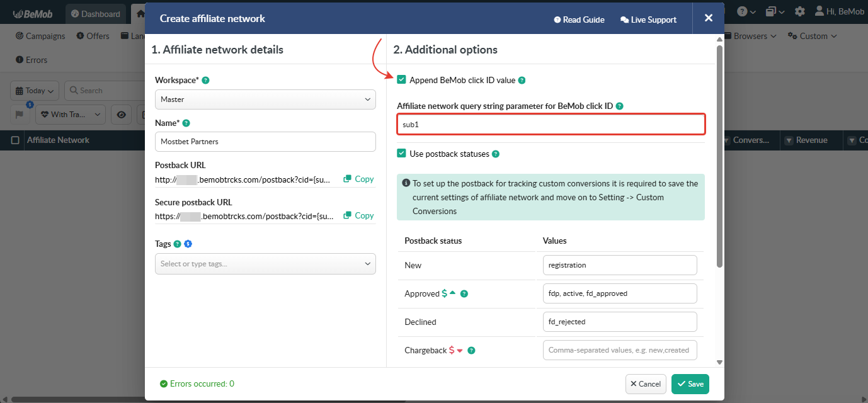Viewport: 868px width, 403px height.
Task: Uncheck Append BeMob click ID value
Action: coord(401,80)
